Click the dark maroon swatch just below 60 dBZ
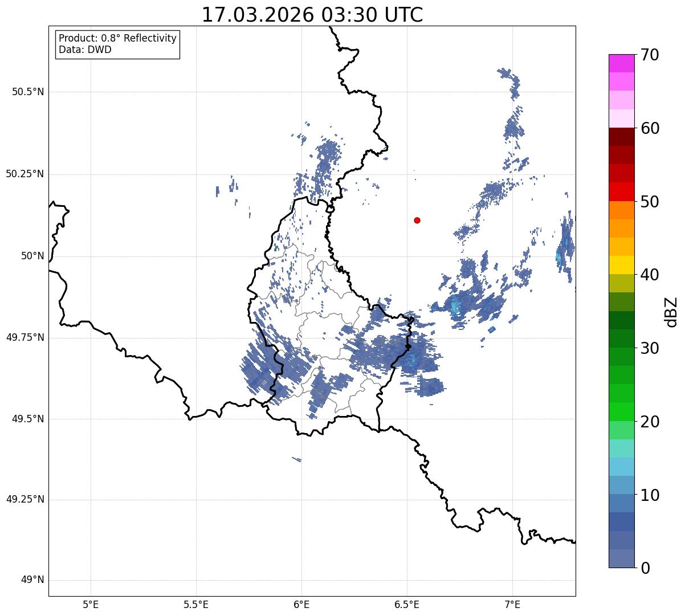 pyautogui.click(x=621, y=137)
